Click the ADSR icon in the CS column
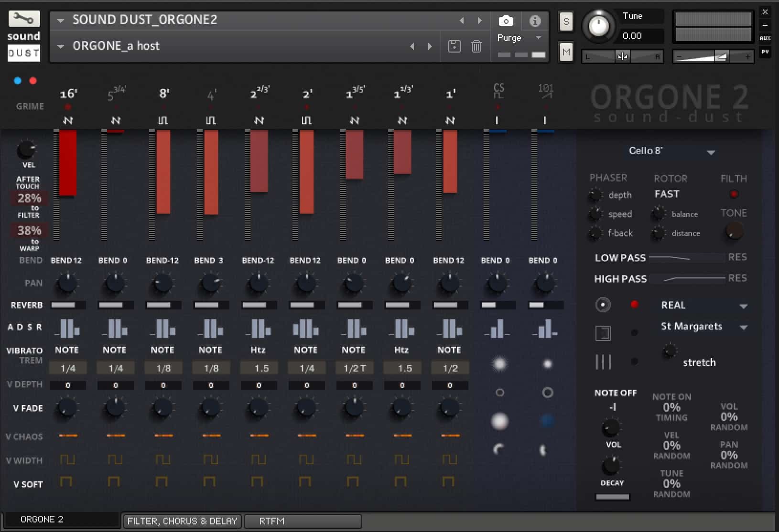The image size is (779, 532). point(497,329)
